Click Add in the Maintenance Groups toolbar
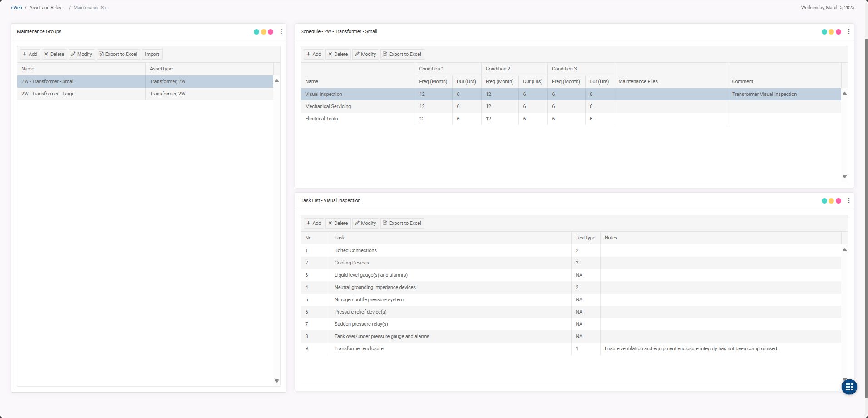The height and width of the screenshot is (418, 868). click(30, 54)
